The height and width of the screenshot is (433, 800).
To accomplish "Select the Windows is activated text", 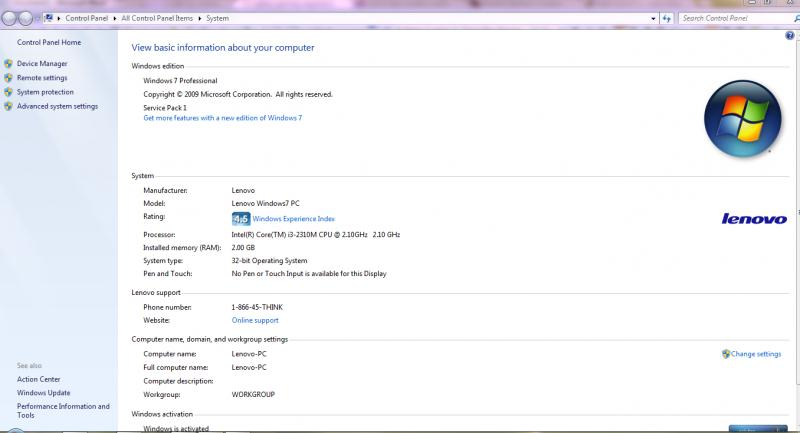I will coord(176,429).
